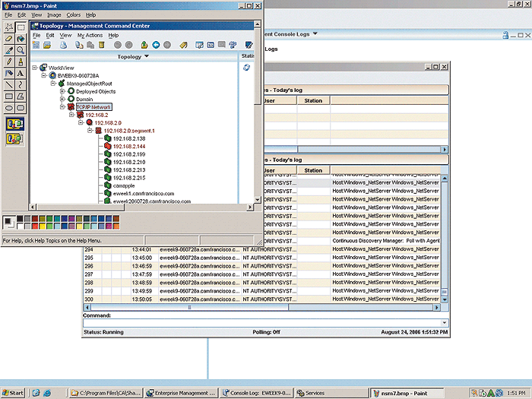Screen dimensions: 532x399
Task: Select the 192.168.2.138 tree item
Action: [129, 138]
